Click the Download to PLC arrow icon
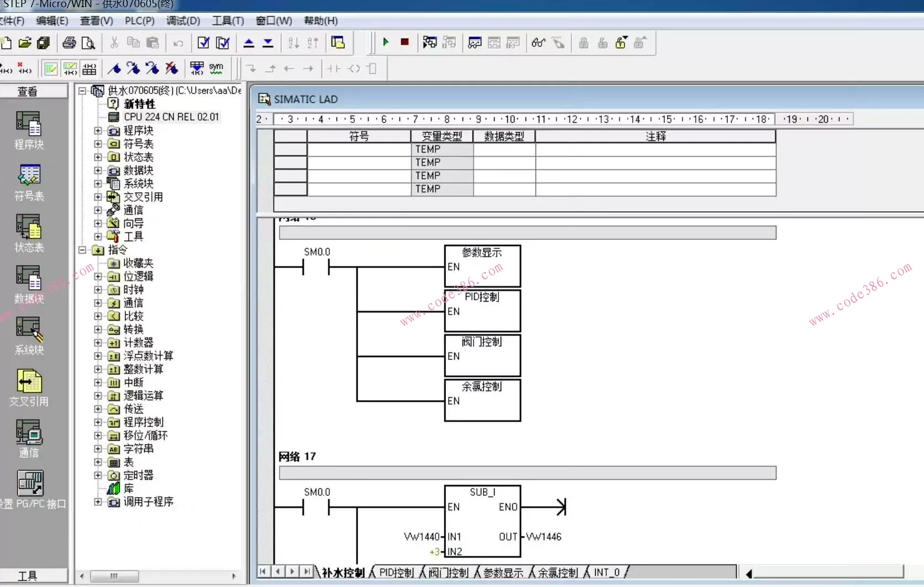 tap(268, 43)
